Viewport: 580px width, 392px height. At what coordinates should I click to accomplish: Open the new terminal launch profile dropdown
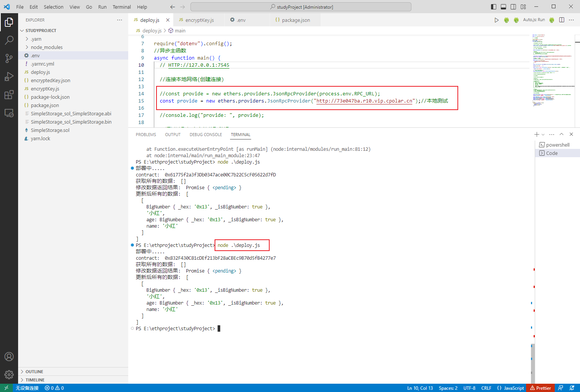(543, 135)
